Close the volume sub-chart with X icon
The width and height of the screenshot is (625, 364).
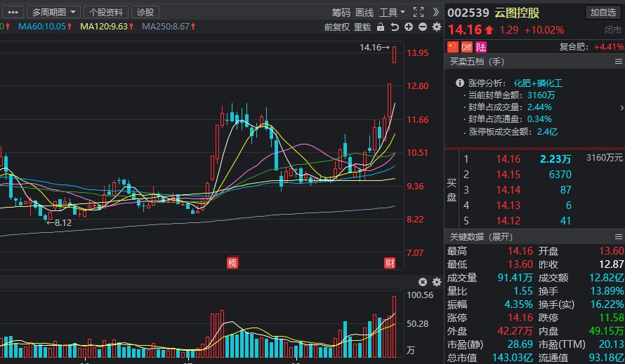pyautogui.click(x=423, y=282)
